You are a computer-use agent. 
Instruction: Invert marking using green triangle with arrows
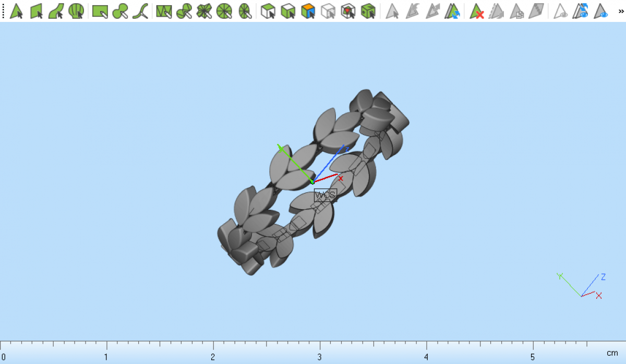(x=452, y=11)
